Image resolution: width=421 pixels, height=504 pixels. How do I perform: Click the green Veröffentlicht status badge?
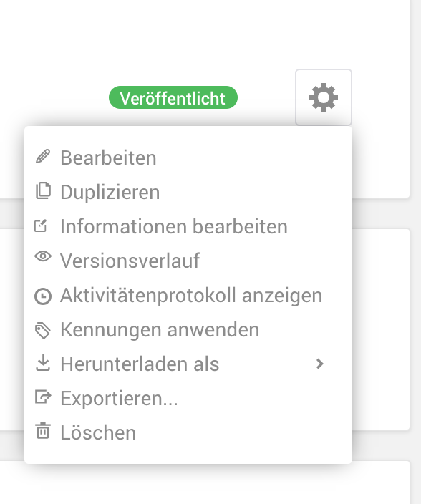point(173,97)
